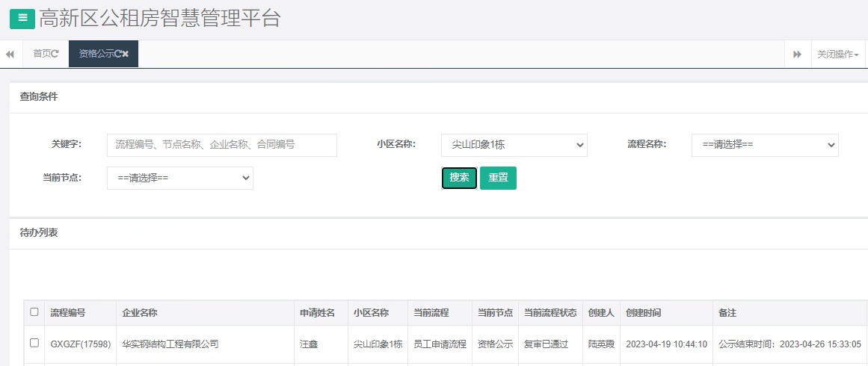Click company name 华实钢结构工程有限公司
Image resolution: width=868 pixels, height=366 pixels.
click(170, 344)
